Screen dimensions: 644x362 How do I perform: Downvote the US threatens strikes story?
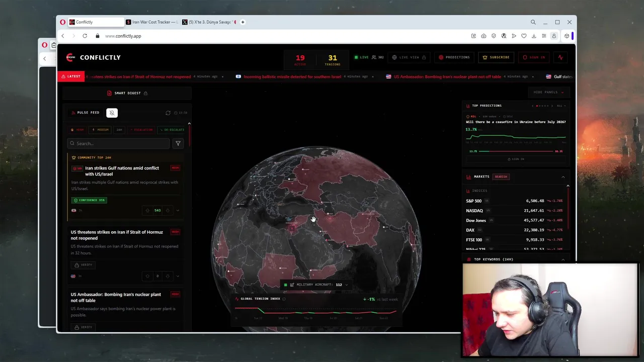[168, 276]
